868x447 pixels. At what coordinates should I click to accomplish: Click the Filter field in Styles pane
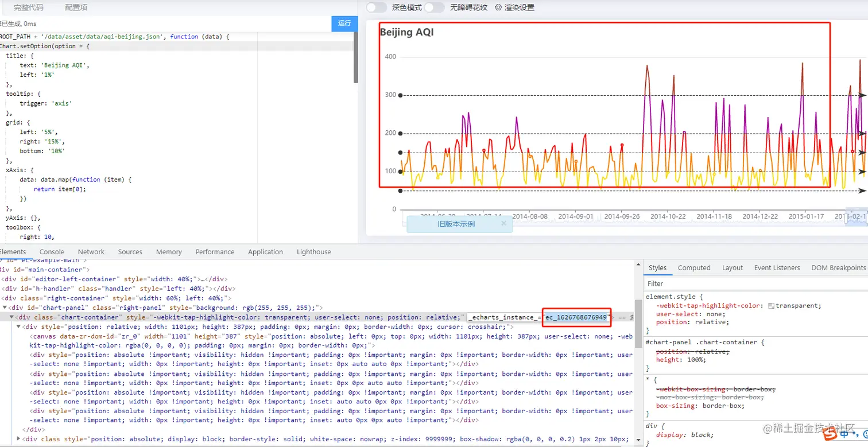(x=755, y=283)
